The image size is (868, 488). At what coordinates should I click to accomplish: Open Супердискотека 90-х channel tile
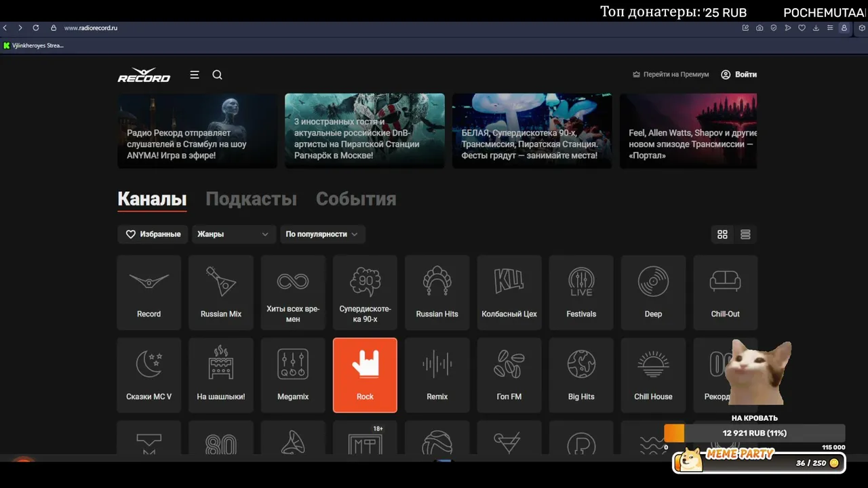pyautogui.click(x=365, y=292)
